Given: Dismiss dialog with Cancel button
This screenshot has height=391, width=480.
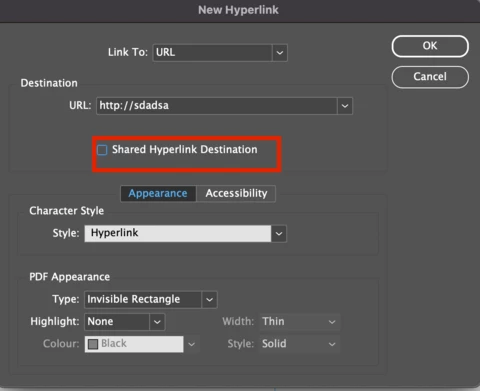Looking at the screenshot, I should tap(430, 77).
